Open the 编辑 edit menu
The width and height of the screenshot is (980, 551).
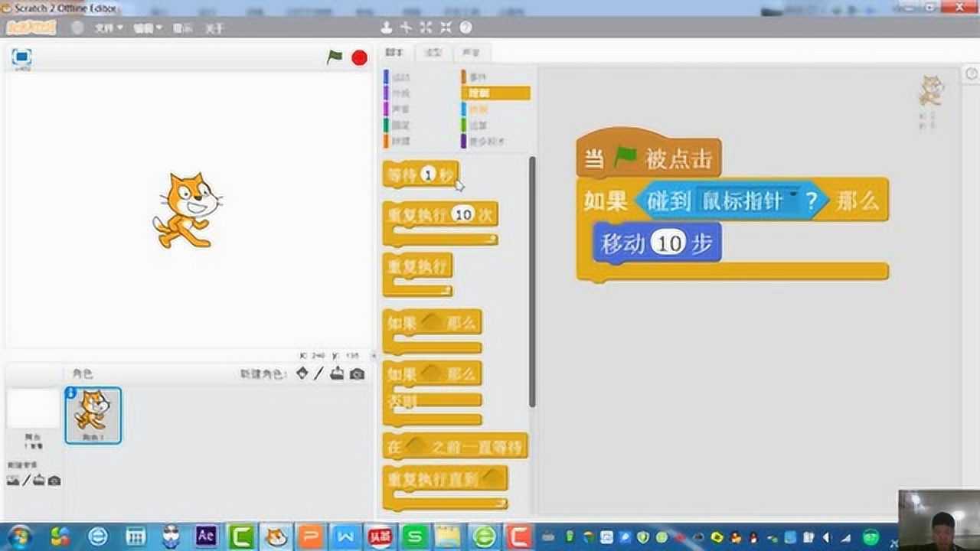pyautogui.click(x=148, y=28)
